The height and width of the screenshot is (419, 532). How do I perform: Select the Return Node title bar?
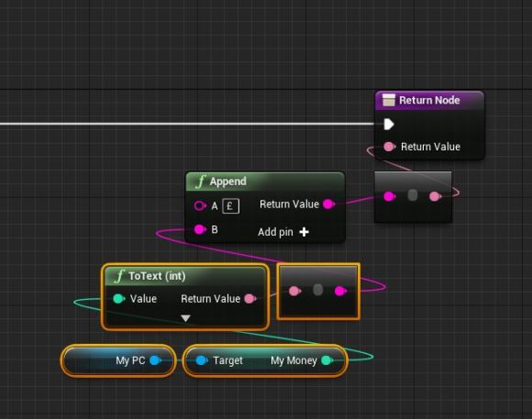coord(429,101)
